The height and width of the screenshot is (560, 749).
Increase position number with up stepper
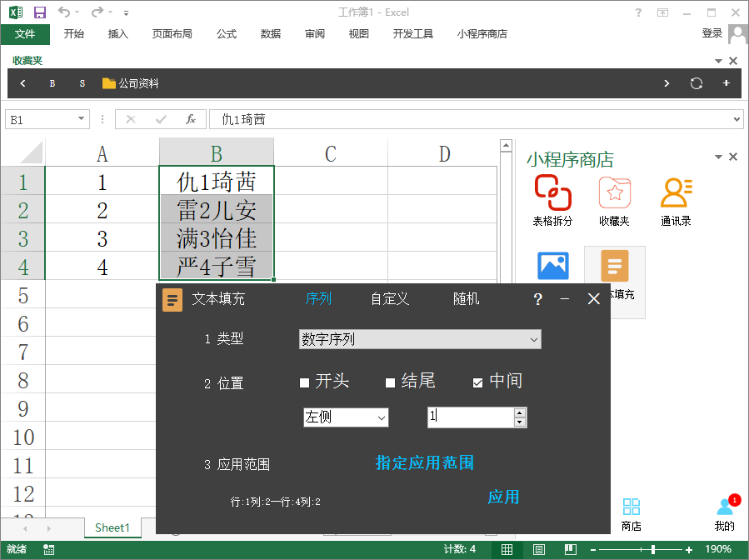click(520, 412)
